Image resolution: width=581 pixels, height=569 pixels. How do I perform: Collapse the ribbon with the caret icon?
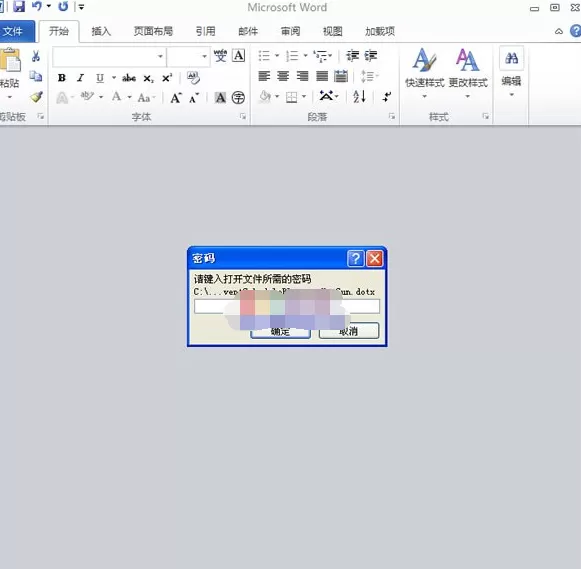tap(559, 31)
